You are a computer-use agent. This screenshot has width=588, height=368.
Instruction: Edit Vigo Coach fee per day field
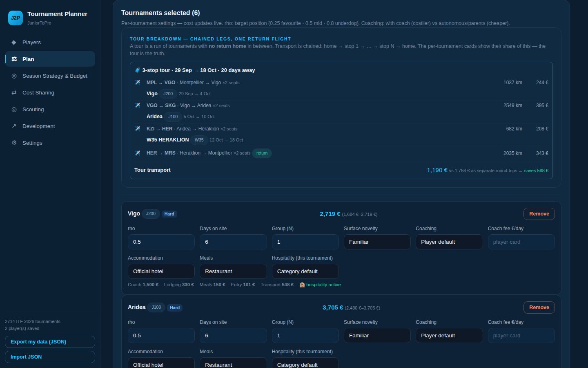tap(521, 242)
